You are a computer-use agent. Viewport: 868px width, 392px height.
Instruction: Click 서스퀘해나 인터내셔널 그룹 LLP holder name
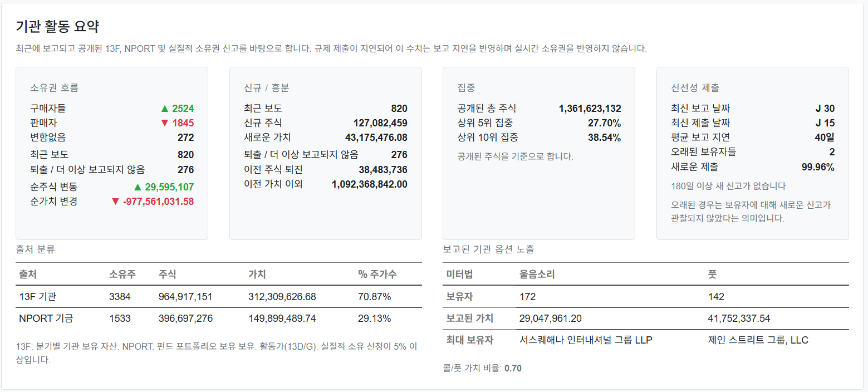click(x=586, y=340)
